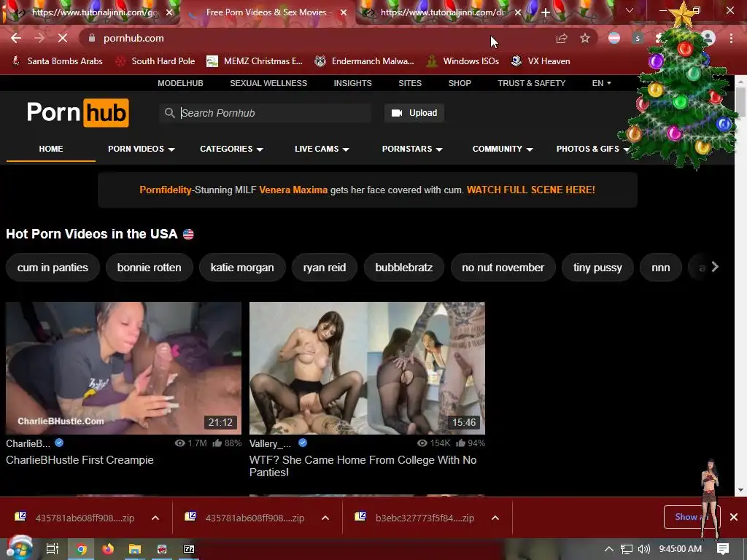The height and width of the screenshot is (560, 747).
Task: Close the downloads bar
Action: coord(734,517)
